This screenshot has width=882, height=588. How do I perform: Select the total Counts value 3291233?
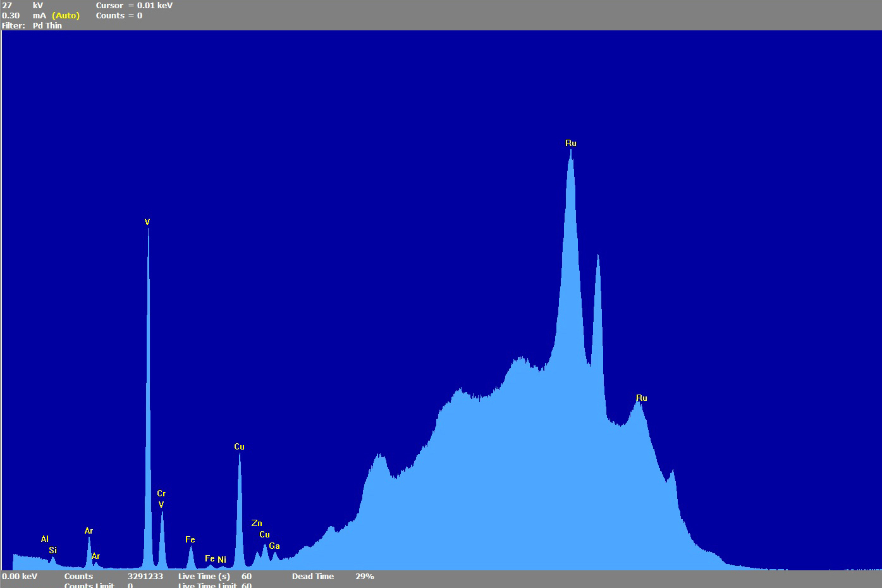point(145,576)
